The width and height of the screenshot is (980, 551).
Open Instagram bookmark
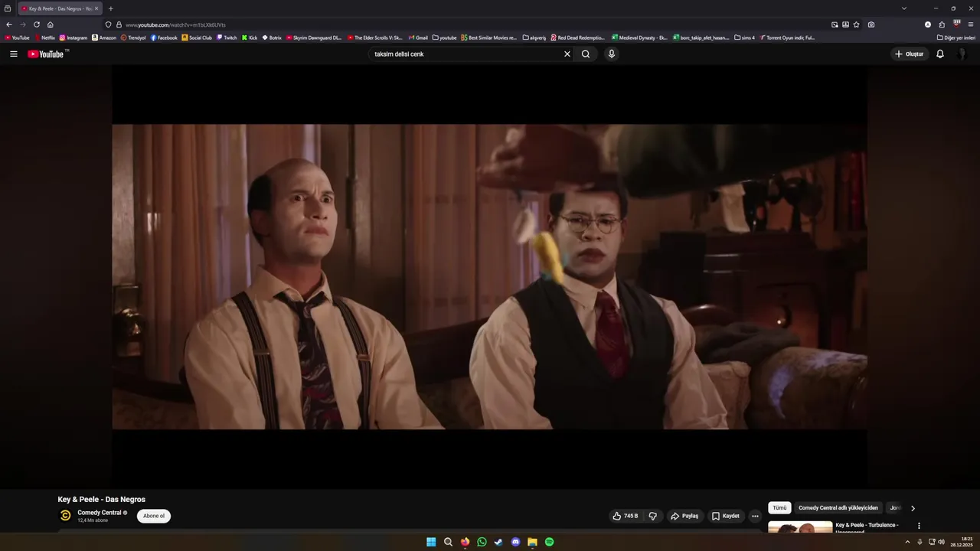click(x=73, y=37)
